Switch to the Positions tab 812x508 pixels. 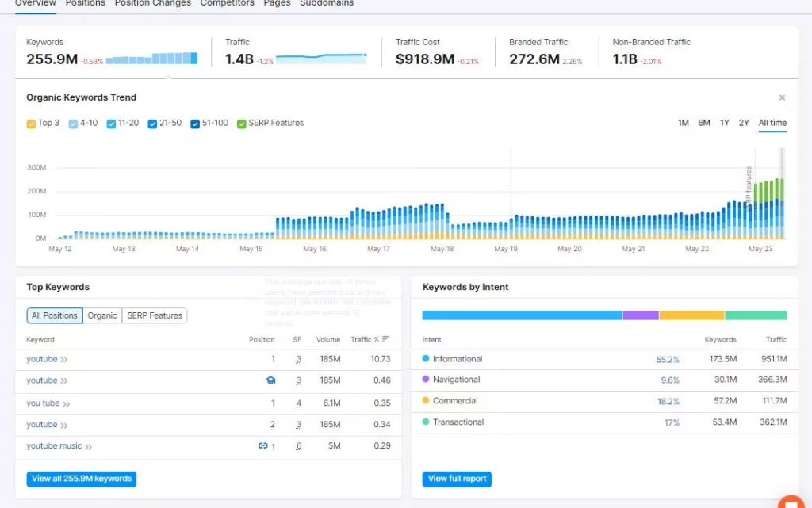pos(85,3)
